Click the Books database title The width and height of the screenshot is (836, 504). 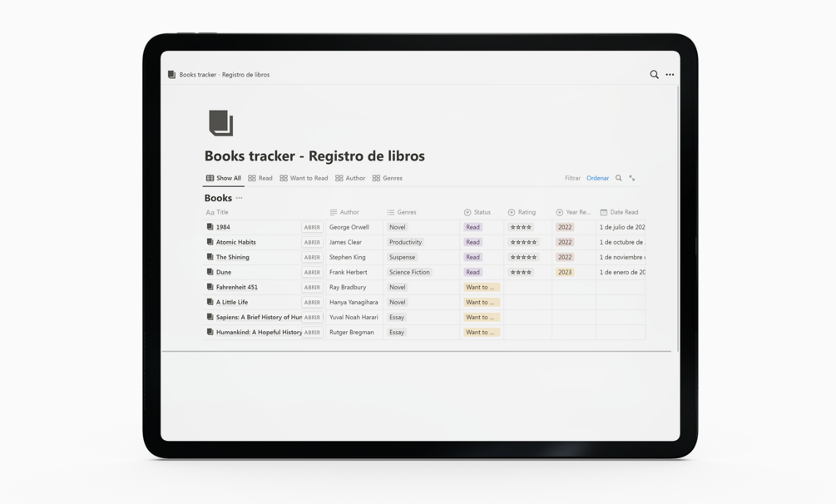pyautogui.click(x=218, y=198)
